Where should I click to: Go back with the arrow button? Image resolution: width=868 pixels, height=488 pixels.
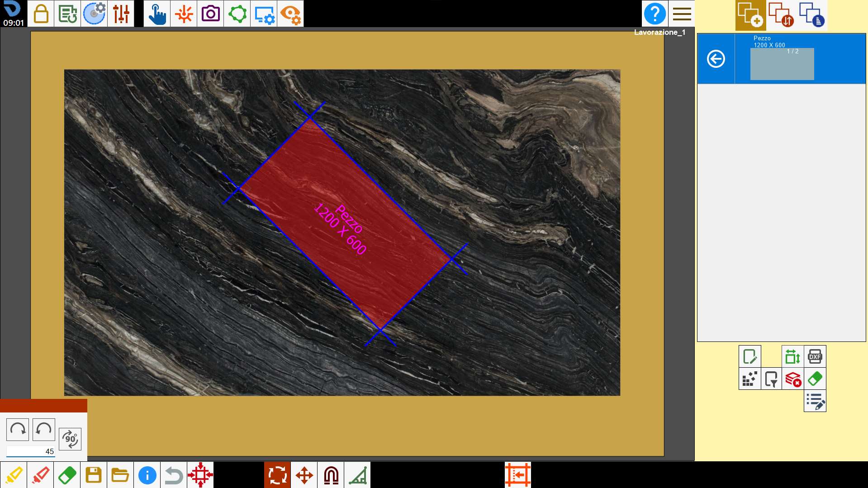[x=716, y=59]
